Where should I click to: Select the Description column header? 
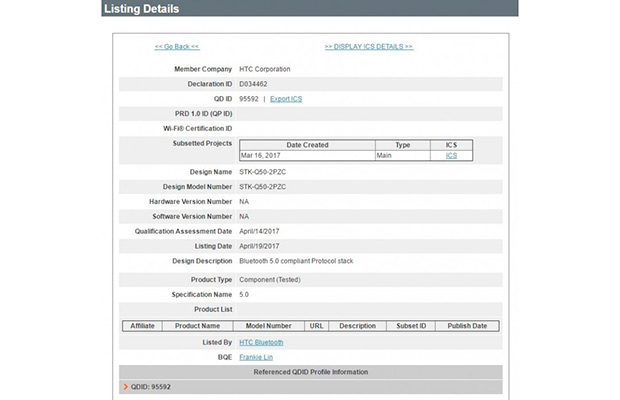tap(357, 326)
